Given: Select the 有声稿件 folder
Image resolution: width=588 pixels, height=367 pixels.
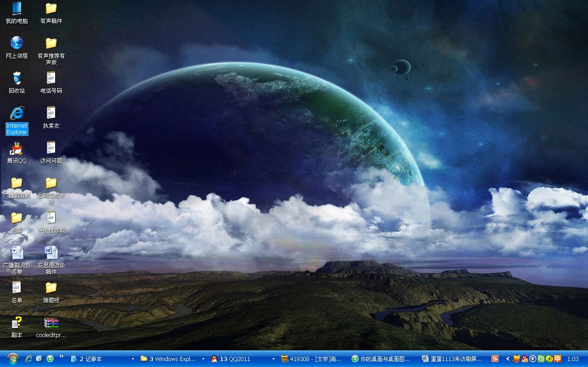Looking at the screenshot, I should (51, 12).
